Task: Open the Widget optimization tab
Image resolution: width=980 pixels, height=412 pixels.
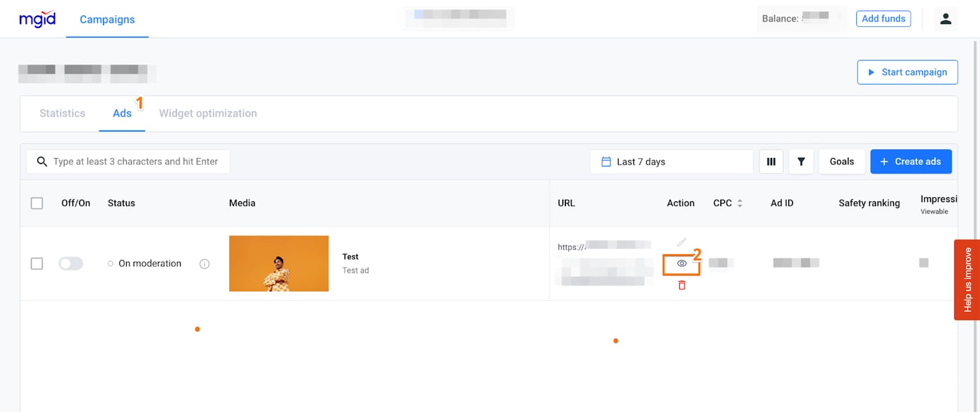Action: (x=208, y=113)
